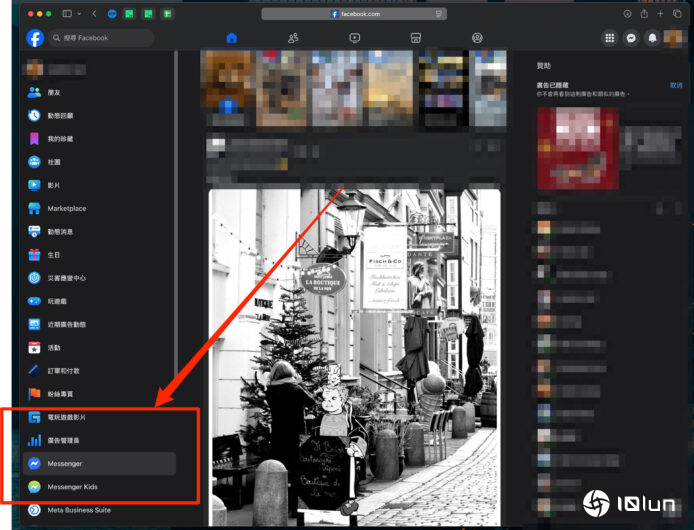Open Messenger chat icon in the top bar
694x530 pixels.
click(631, 38)
